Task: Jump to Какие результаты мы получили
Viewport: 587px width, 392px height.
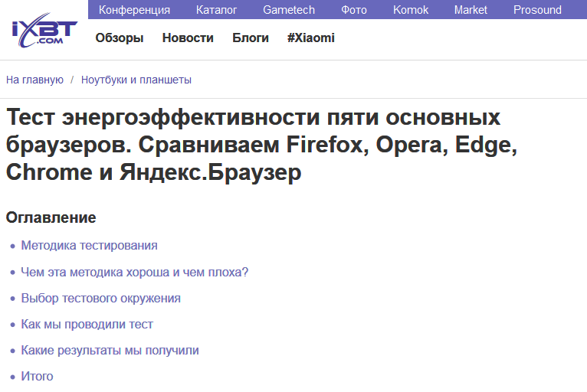Action: (x=110, y=351)
